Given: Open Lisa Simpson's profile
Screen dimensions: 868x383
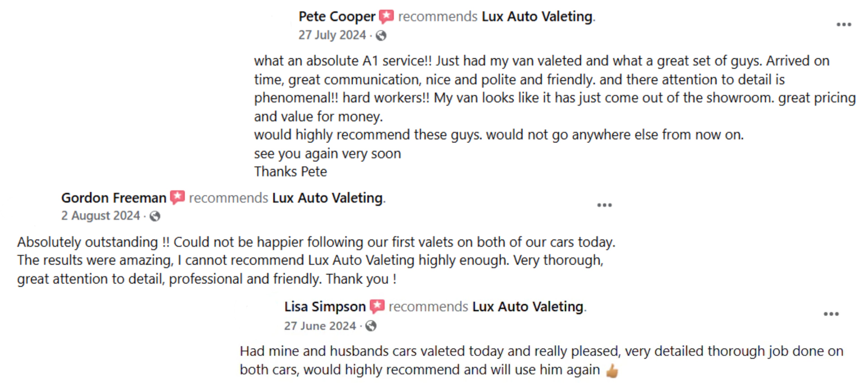Looking at the screenshot, I should (x=325, y=306).
